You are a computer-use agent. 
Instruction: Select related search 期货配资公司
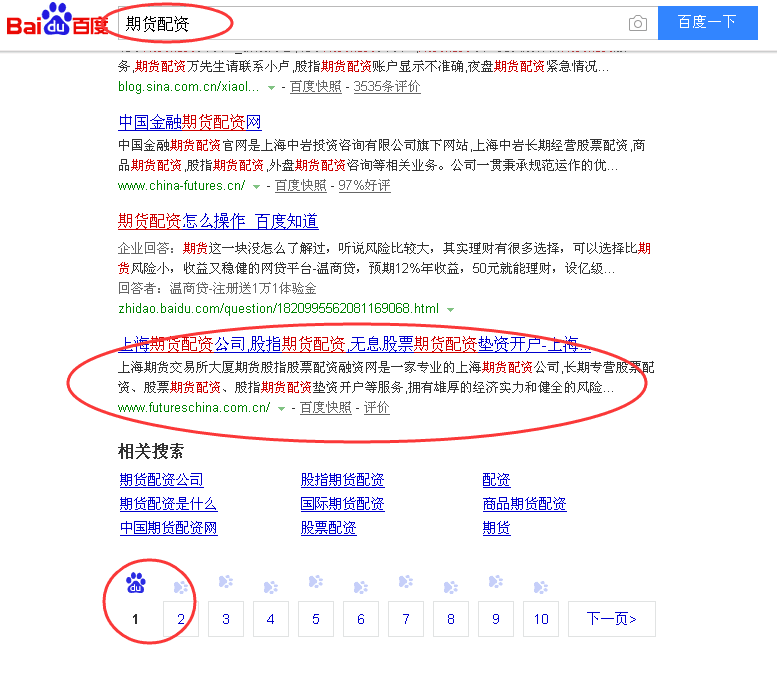pyautogui.click(x=162, y=480)
